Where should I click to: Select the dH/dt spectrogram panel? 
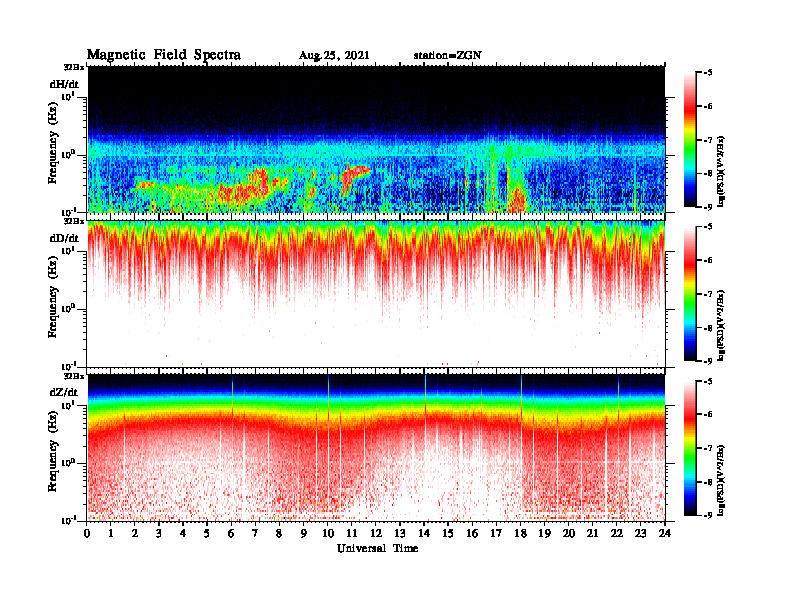point(376,139)
